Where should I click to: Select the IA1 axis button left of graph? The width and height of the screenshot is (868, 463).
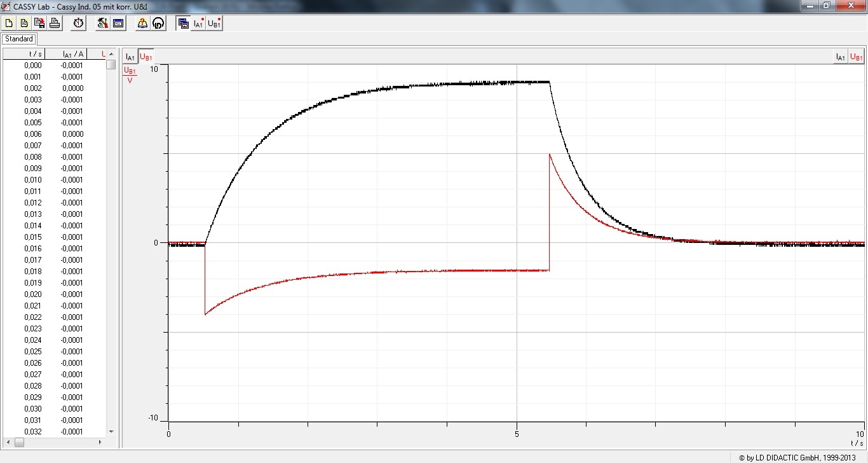pos(130,57)
